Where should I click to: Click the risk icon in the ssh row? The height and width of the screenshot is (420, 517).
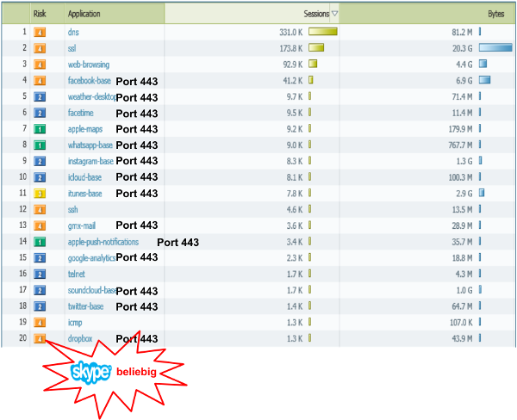39,210
